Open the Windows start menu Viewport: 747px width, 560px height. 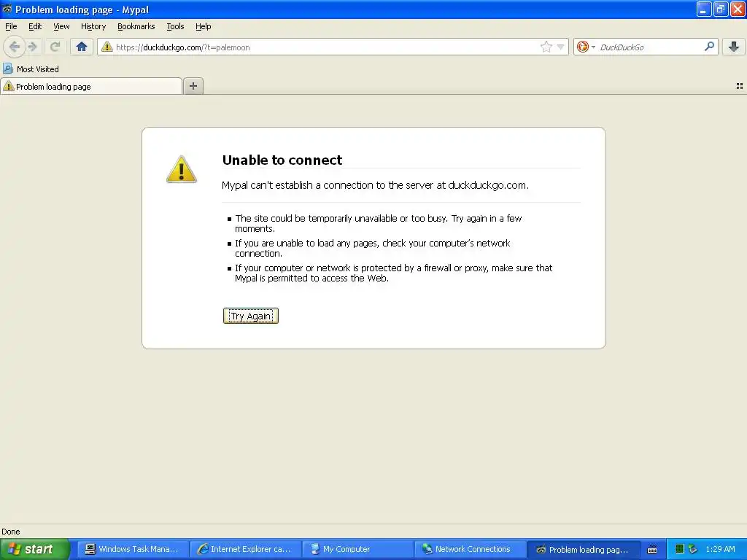point(35,549)
